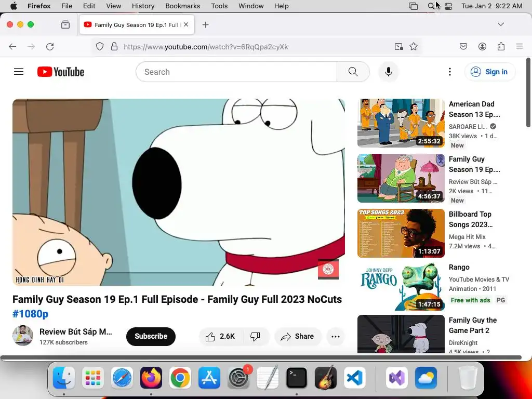Go forward with the Firefox forward arrow
This screenshot has height=399, width=532.
31,46
